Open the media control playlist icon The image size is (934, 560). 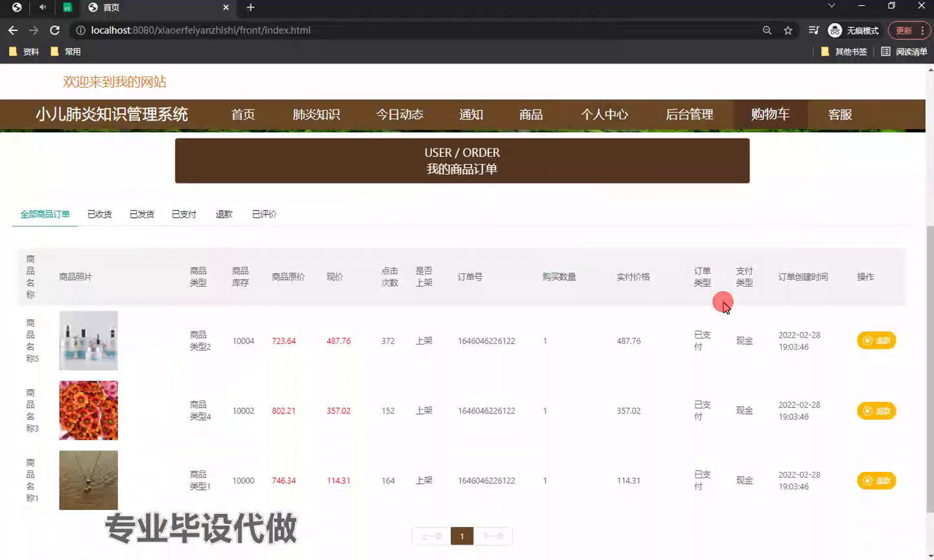click(x=813, y=30)
